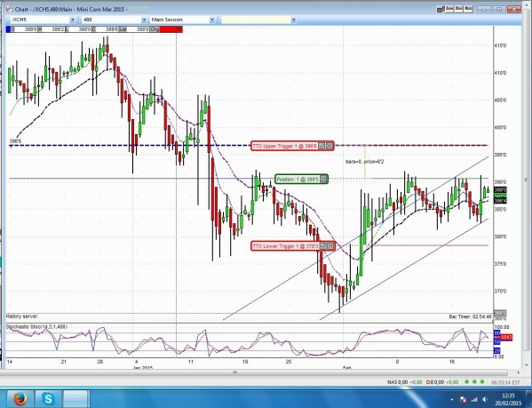Viewport: 532px width, 408px height.
Task: Select the TTO Upper Trigger 1 order label
Action: coord(292,146)
